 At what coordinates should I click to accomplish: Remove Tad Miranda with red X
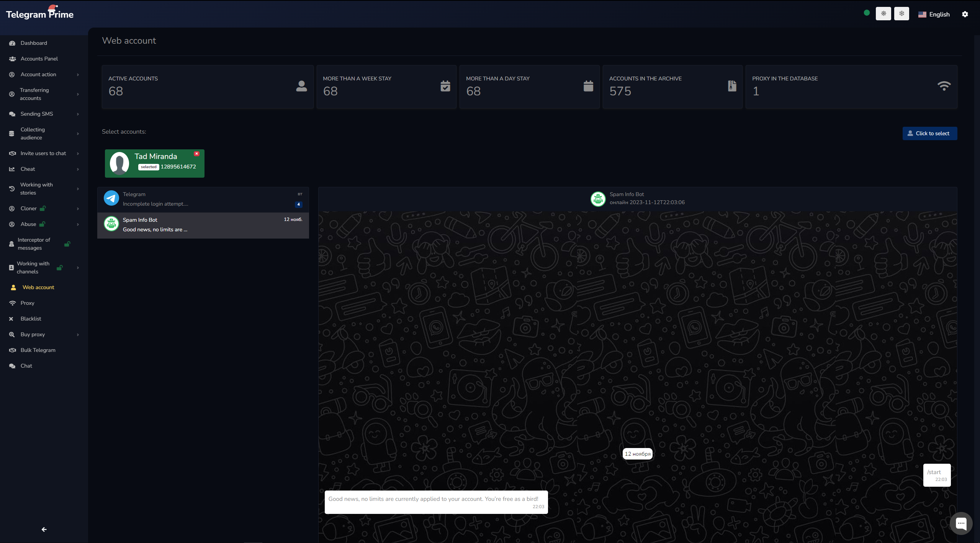click(196, 154)
